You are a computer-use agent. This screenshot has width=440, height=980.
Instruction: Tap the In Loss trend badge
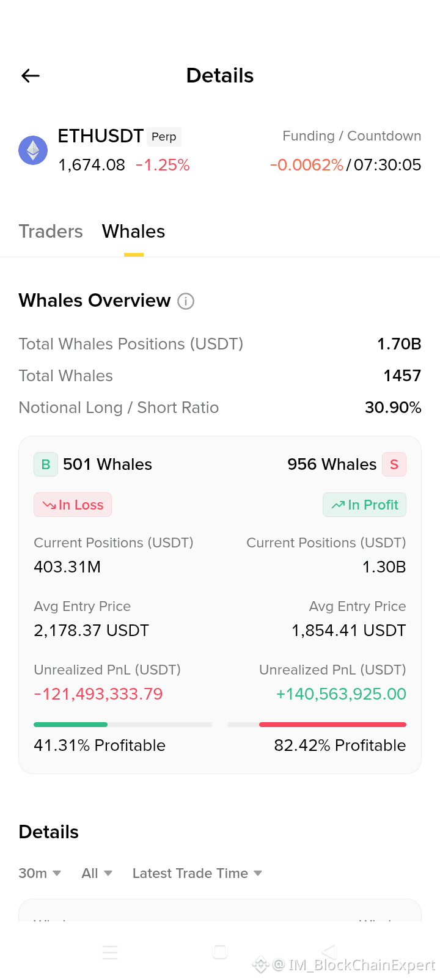(73, 505)
